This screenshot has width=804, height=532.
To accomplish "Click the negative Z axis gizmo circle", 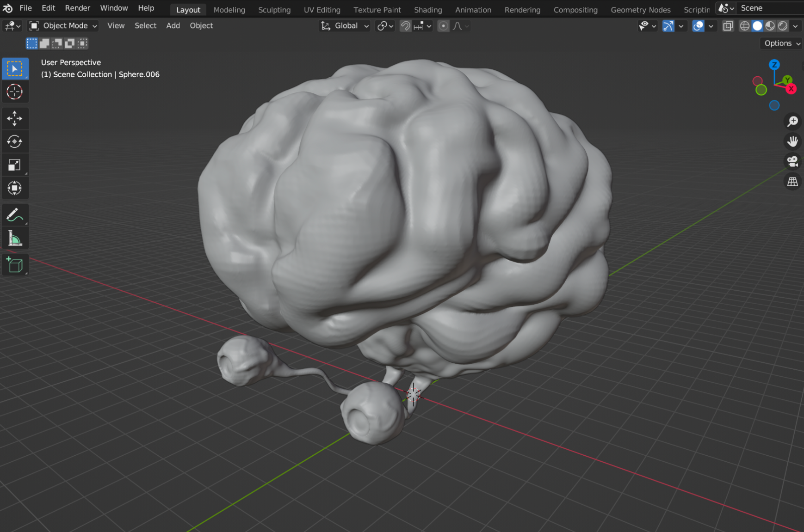I will tap(774, 105).
